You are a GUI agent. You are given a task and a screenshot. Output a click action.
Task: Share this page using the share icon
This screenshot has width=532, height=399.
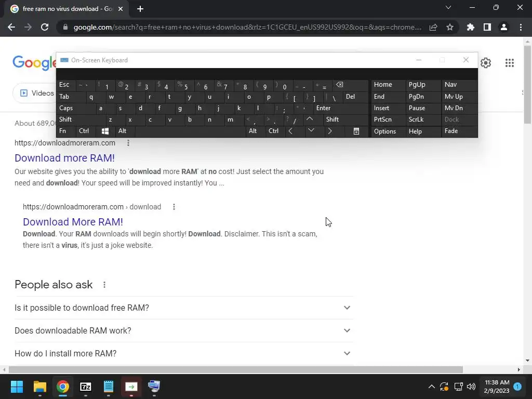tap(433, 27)
